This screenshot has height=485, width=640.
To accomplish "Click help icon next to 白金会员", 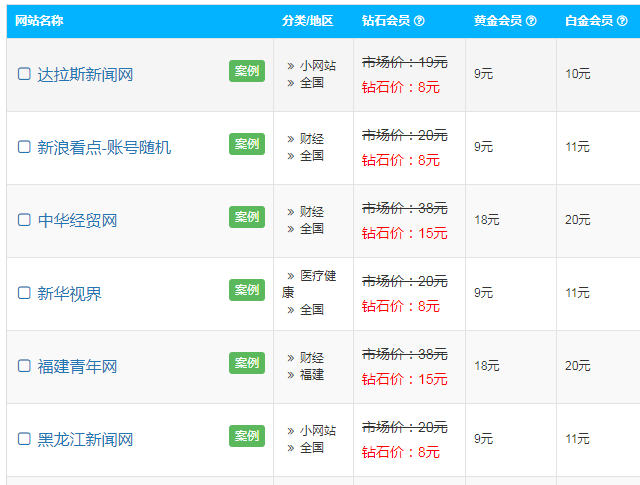I will [622, 20].
